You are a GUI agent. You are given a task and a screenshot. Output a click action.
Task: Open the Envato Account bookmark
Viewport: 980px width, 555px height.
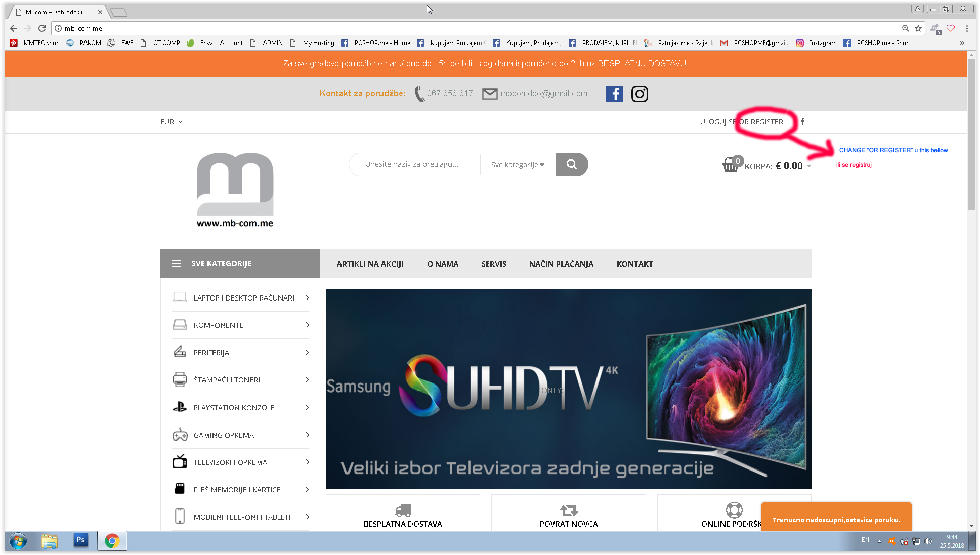(216, 43)
